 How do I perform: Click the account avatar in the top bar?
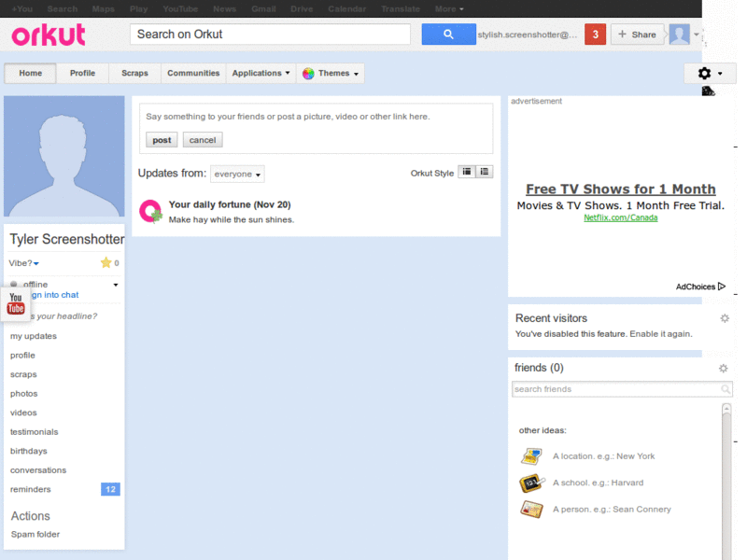[x=680, y=35]
